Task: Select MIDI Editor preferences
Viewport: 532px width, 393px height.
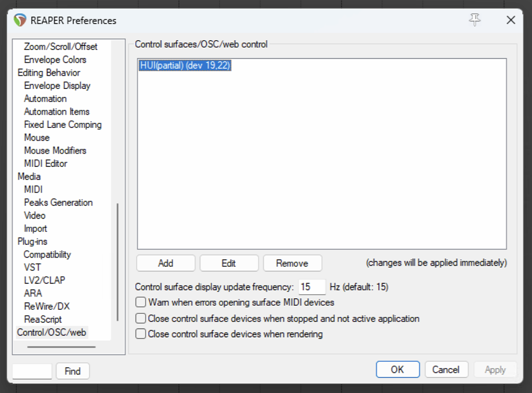Action: 46,163
